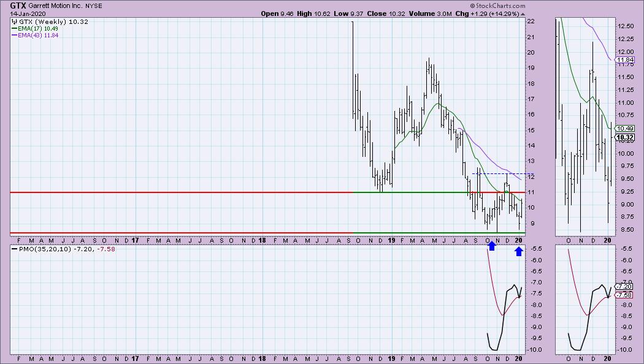
Task: Click the 8.75 level on zoomed axis
Action: click(625, 217)
